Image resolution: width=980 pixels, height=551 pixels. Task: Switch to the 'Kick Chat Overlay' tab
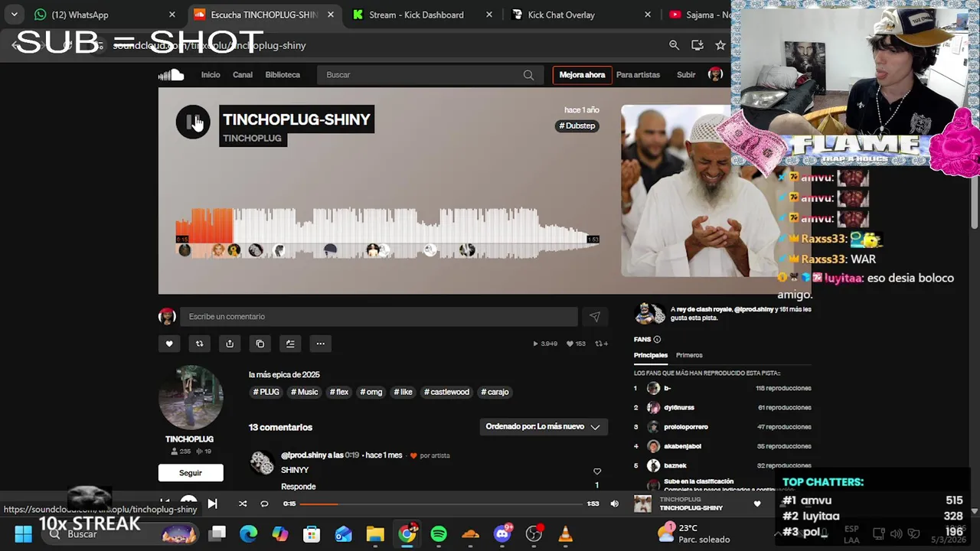tap(580, 15)
